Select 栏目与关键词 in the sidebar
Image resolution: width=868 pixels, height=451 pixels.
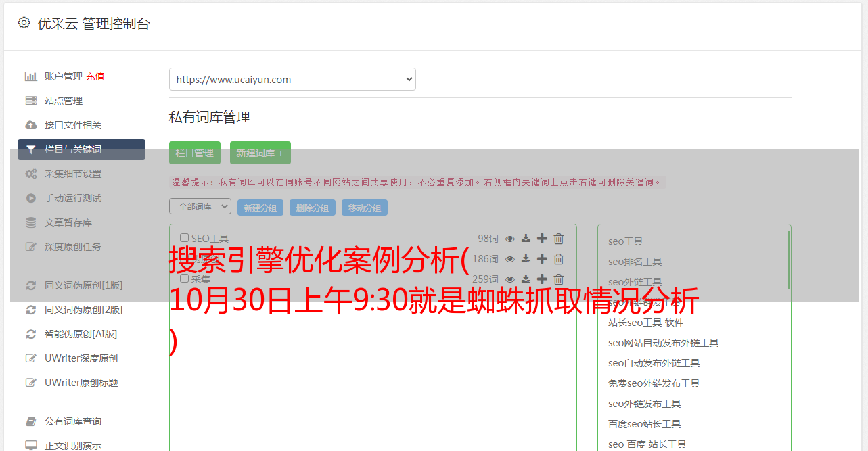click(x=81, y=149)
